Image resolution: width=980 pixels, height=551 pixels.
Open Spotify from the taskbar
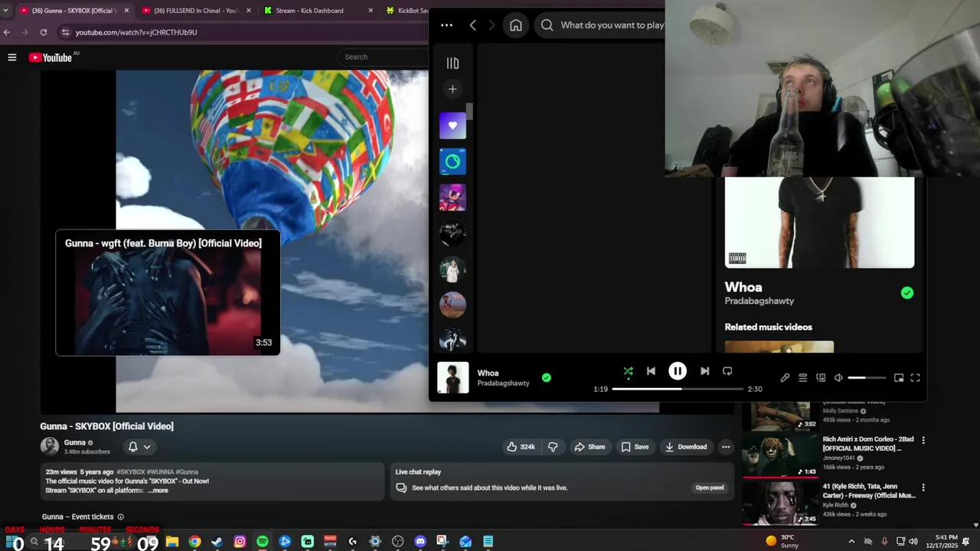(x=263, y=542)
